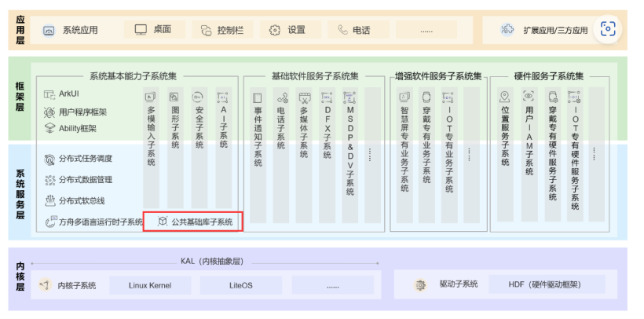Click the 内核子系统 icon
644x319 pixels.
44,284
